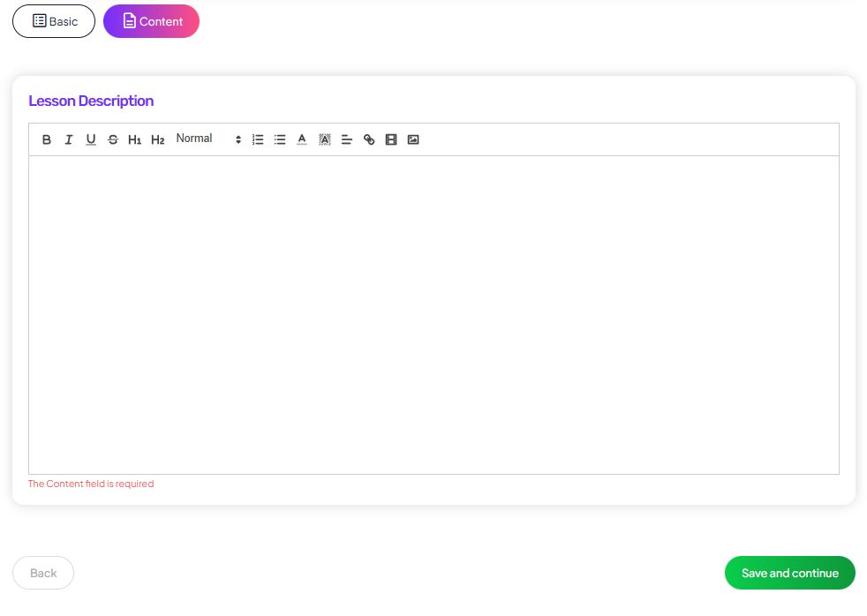Open the text color picker

302,139
